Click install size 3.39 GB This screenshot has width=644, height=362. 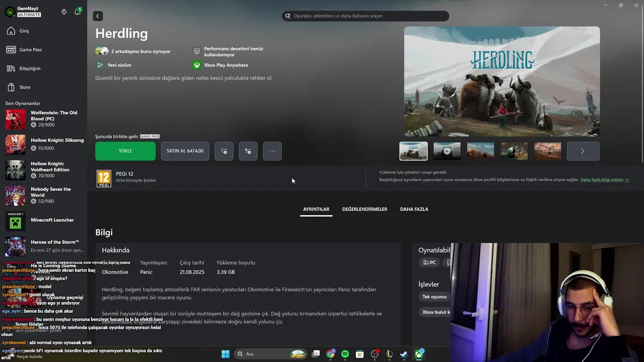tap(225, 272)
